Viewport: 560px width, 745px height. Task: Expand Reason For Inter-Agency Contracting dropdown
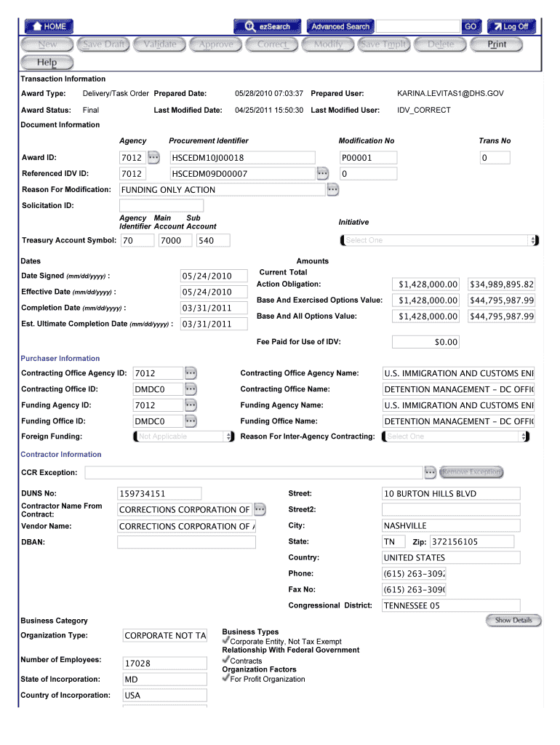click(x=456, y=437)
